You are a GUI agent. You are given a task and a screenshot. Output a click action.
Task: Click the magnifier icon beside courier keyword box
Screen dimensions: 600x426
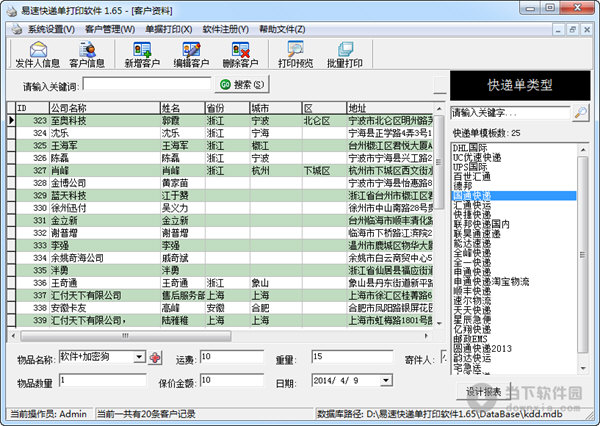click(580, 113)
